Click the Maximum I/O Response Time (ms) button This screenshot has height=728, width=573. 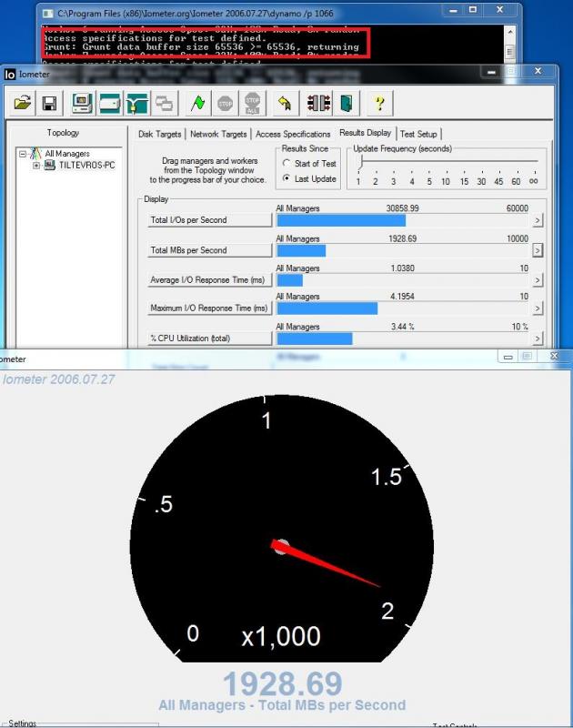point(209,308)
